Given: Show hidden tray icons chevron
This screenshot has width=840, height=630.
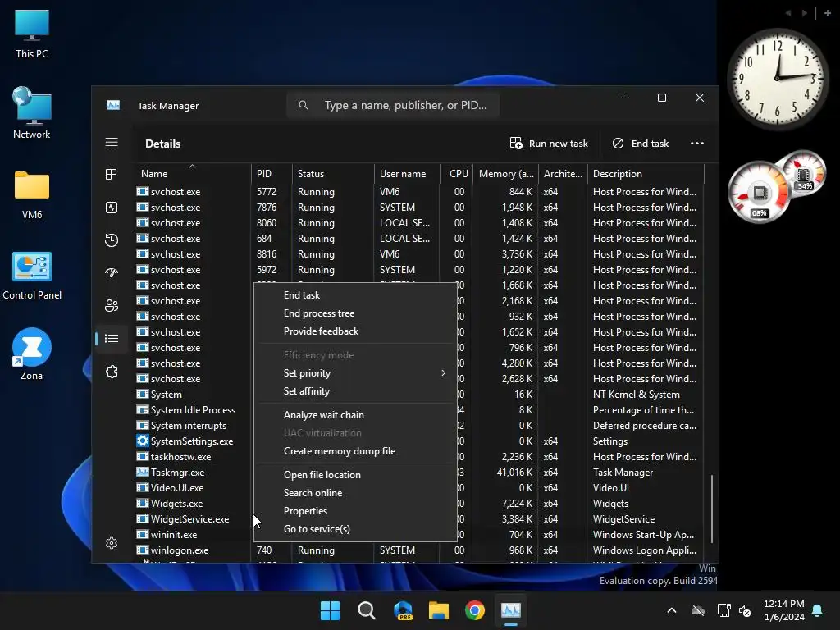Looking at the screenshot, I should point(671,610).
